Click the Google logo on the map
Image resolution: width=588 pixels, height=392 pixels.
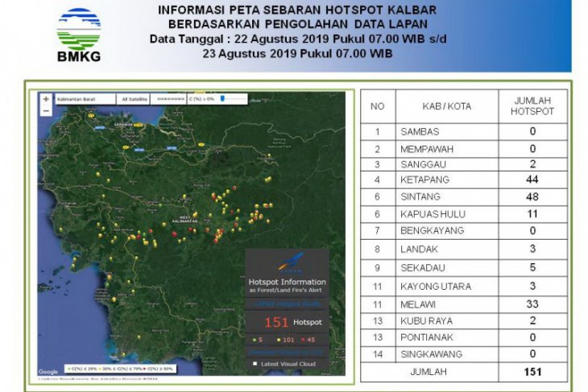pos(48,372)
